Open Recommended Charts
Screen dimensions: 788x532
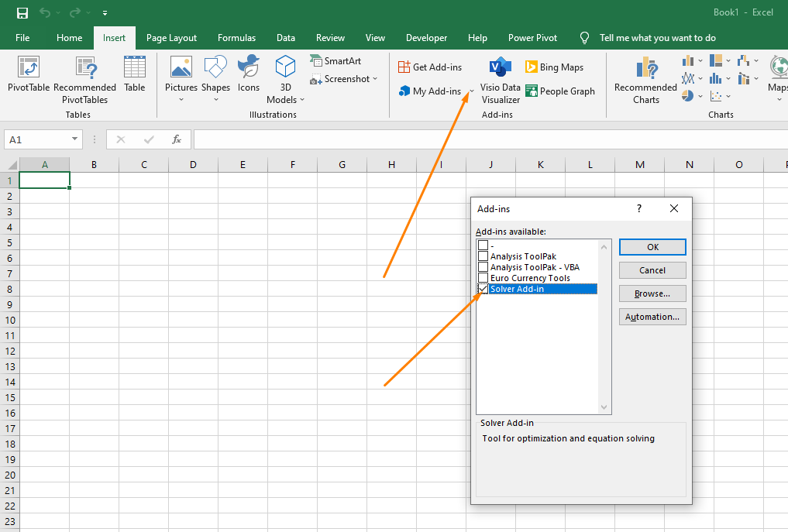click(645, 80)
